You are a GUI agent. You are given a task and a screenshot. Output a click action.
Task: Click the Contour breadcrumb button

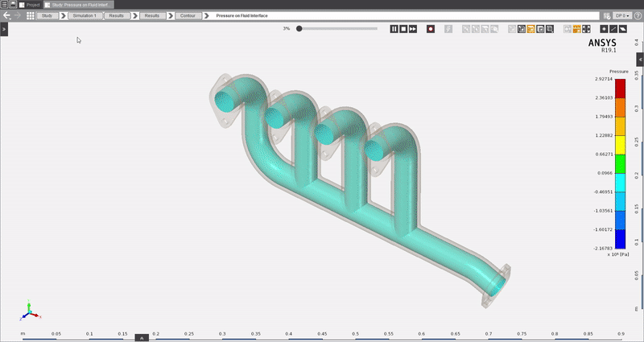point(188,15)
